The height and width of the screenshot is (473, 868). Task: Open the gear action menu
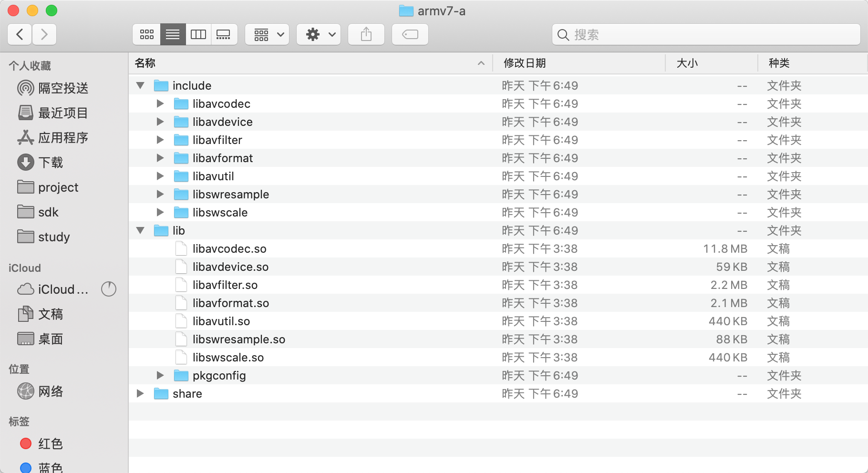click(x=319, y=34)
